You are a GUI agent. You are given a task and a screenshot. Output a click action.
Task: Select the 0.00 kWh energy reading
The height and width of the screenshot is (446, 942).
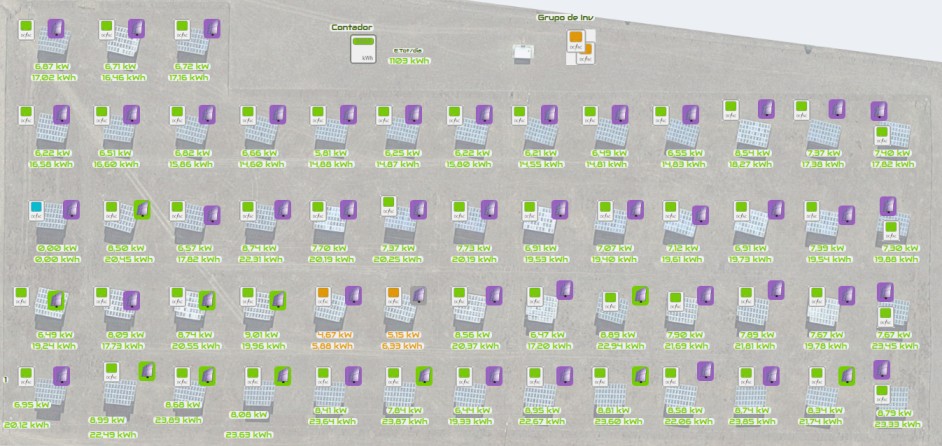click(x=56, y=259)
